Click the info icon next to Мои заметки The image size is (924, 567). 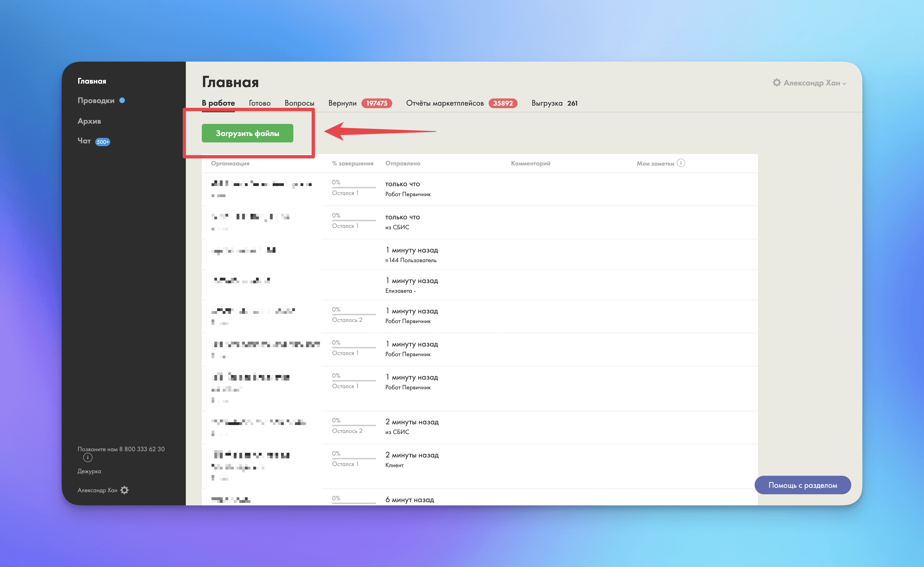pos(680,163)
